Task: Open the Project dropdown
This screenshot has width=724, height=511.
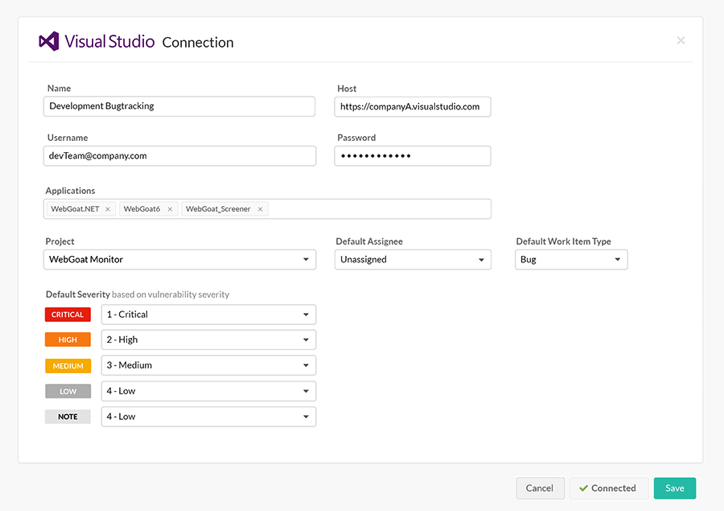Action: [180, 260]
